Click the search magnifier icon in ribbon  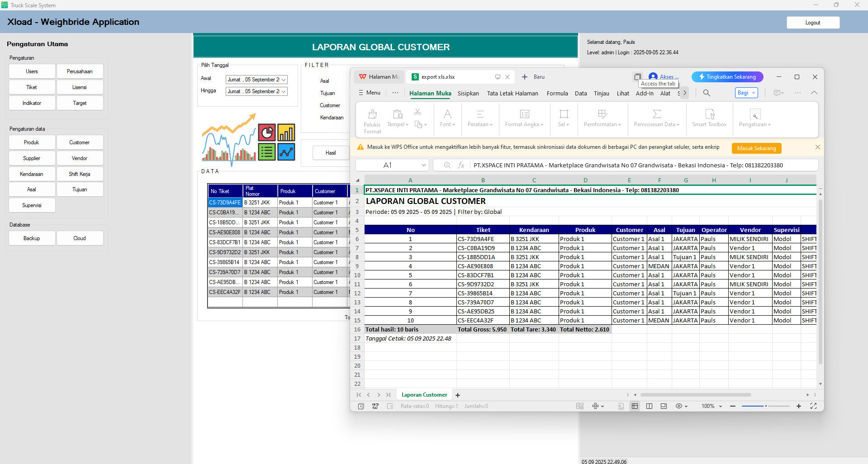click(707, 93)
